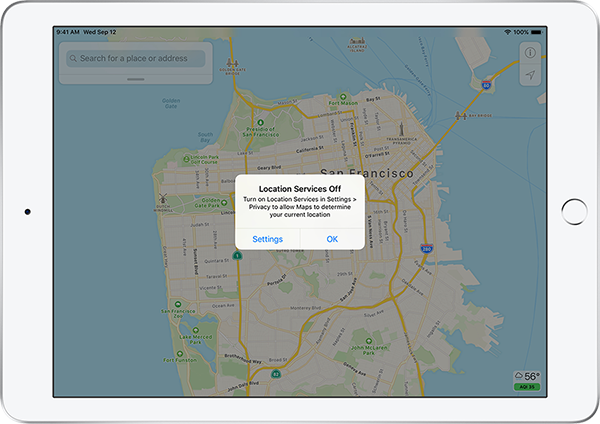Click the magnifying glass search icon
The height and width of the screenshot is (424, 600).
pos(74,59)
